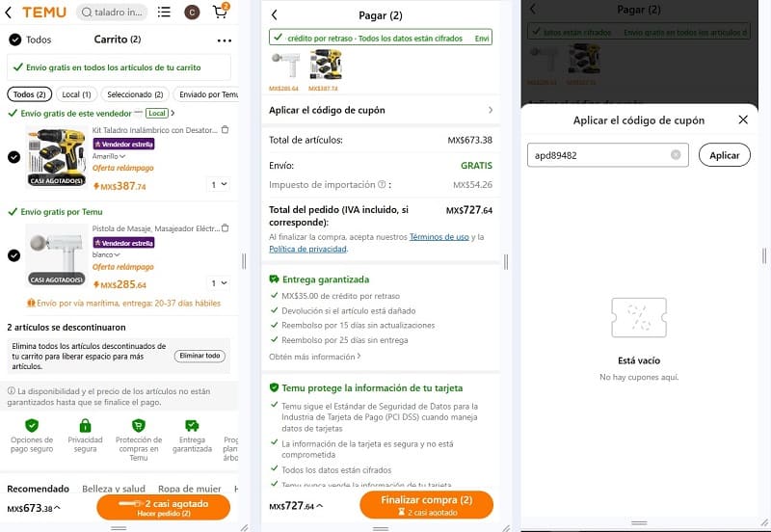Clear the coupon code field with the x icon
771x532 pixels.
click(676, 155)
